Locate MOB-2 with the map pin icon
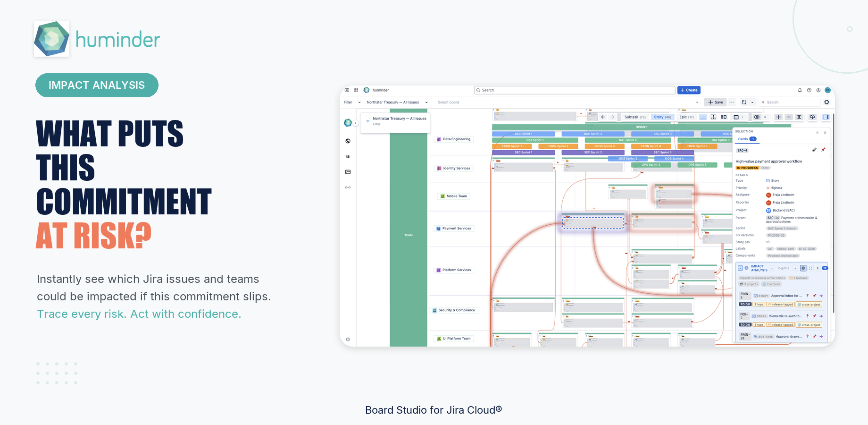868x425 pixels. 808,316
